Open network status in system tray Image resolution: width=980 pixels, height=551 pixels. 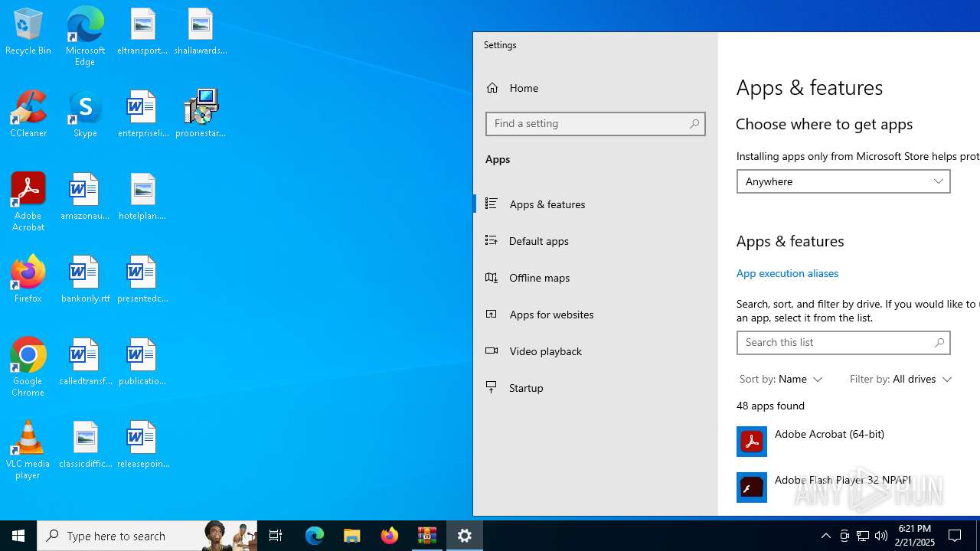[863, 536]
